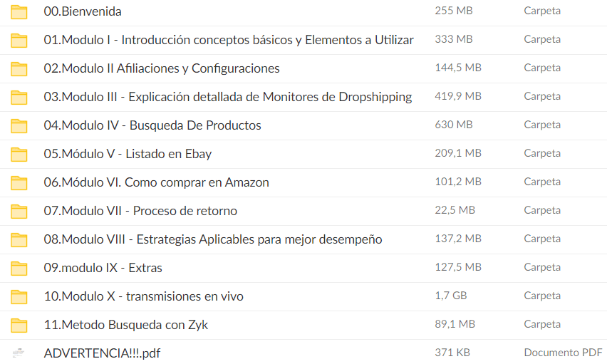The height and width of the screenshot is (364, 607).
Task: Open 03.Modulo III Monitores de Dropshipping folder
Action: [x=227, y=97]
